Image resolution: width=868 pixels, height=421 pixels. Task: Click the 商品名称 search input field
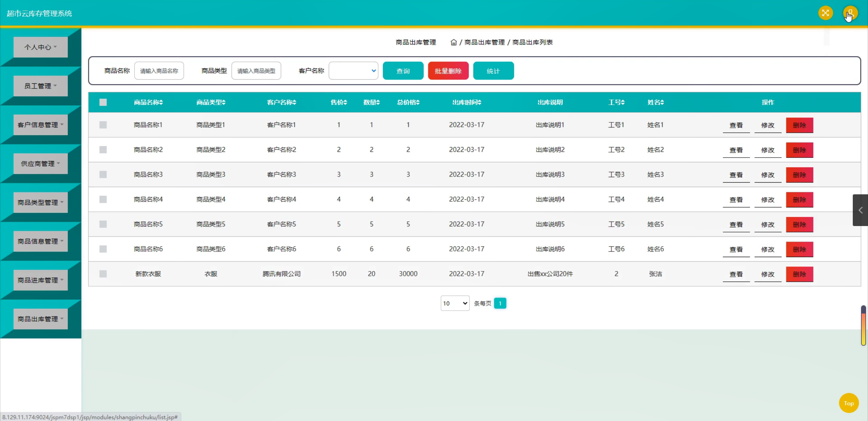(159, 71)
